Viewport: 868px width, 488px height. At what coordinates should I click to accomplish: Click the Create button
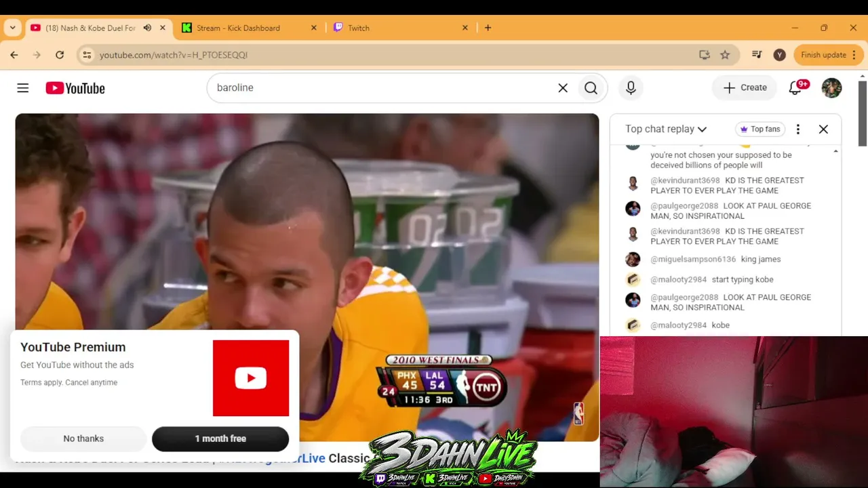coord(745,87)
